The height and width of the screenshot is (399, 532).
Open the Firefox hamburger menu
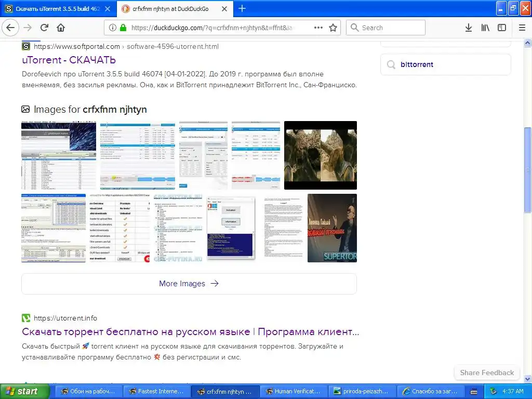(x=522, y=28)
